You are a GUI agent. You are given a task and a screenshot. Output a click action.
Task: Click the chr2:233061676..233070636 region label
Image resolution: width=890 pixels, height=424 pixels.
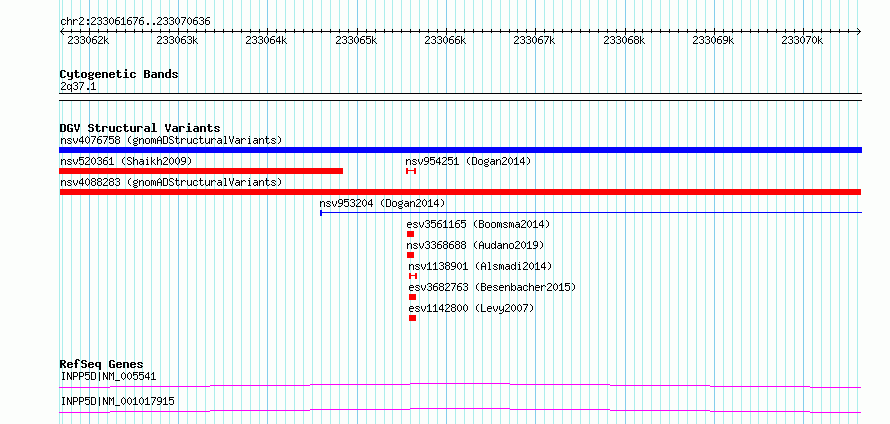(135, 22)
